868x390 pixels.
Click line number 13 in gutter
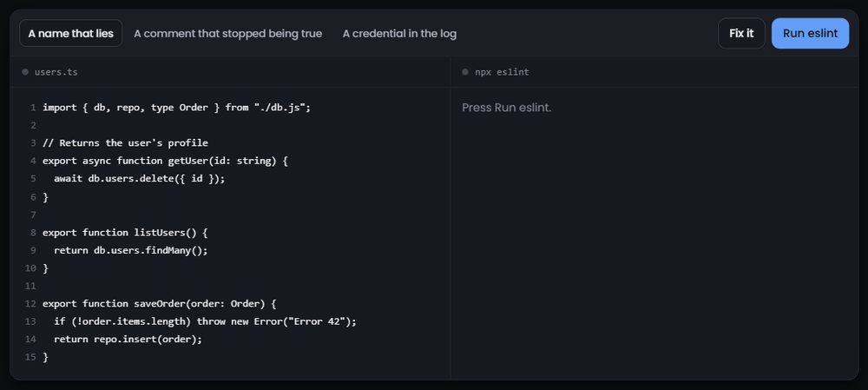tap(30, 321)
